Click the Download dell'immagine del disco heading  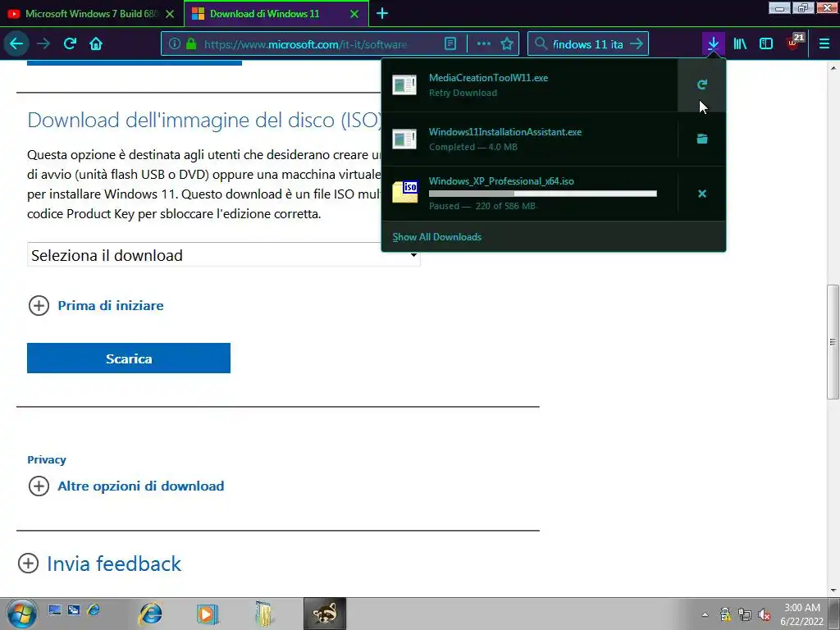click(x=204, y=120)
